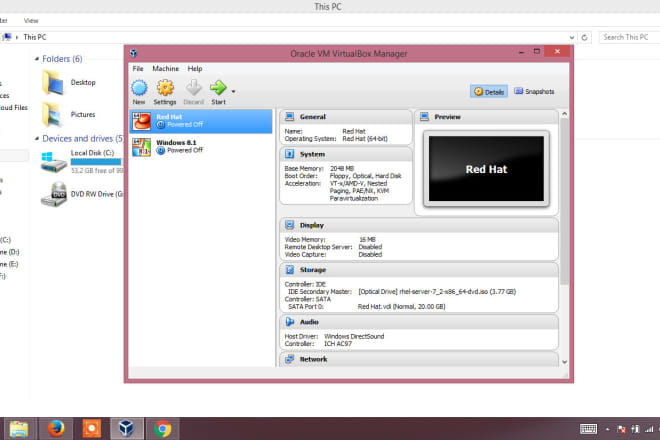Click the '2048 MB' base memory value

tap(342, 168)
